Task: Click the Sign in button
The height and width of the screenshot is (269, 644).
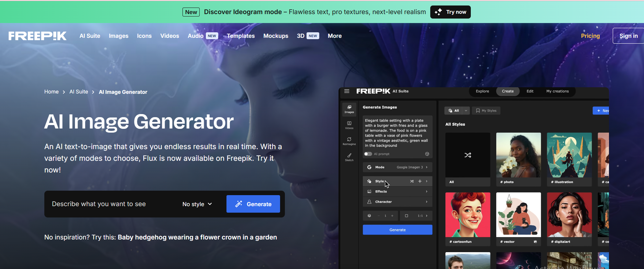Action: tap(629, 36)
